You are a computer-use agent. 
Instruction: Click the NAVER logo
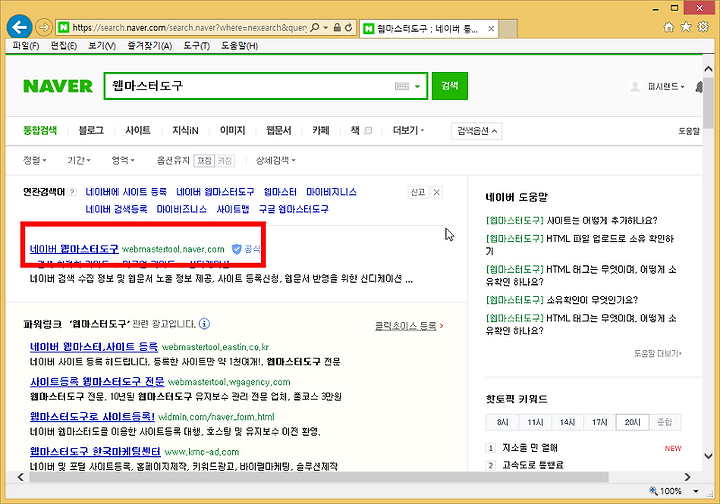pyautogui.click(x=58, y=86)
